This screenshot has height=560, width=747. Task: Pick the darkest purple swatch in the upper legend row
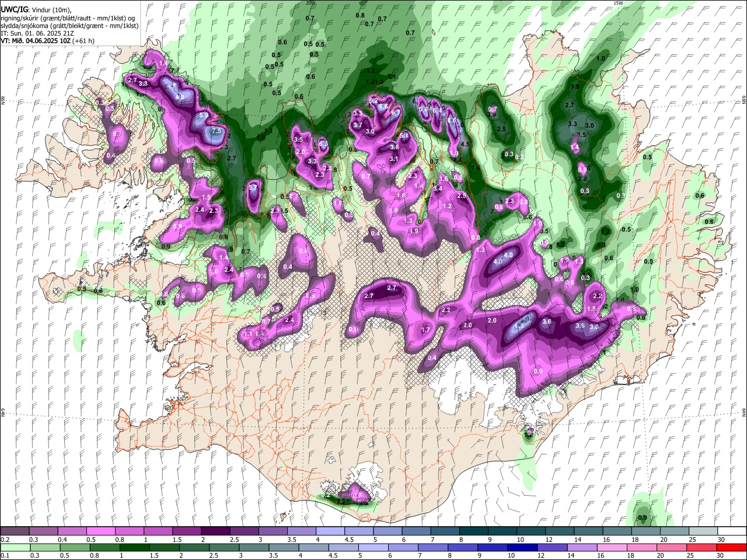pos(215,531)
